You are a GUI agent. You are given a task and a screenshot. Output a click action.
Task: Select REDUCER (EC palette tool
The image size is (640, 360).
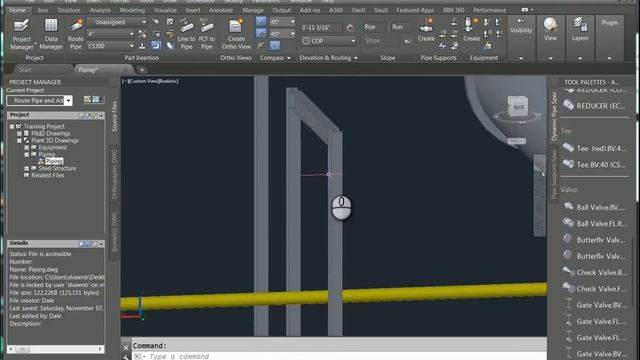coord(594,106)
